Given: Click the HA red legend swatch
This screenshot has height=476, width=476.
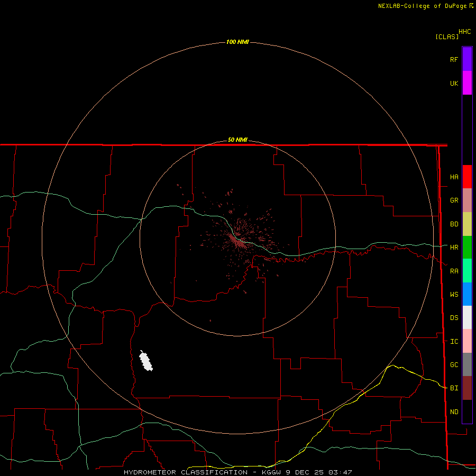Looking at the screenshot, I should click(467, 177).
